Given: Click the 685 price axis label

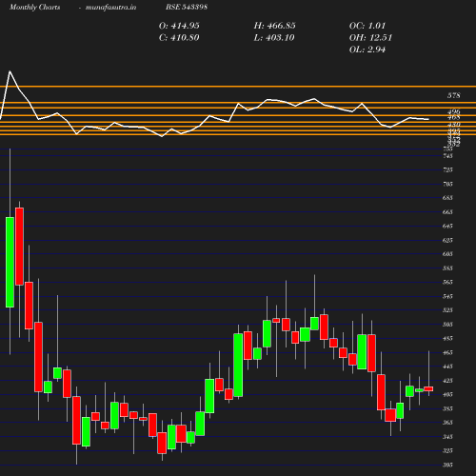Looking at the screenshot, I should [x=447, y=198].
